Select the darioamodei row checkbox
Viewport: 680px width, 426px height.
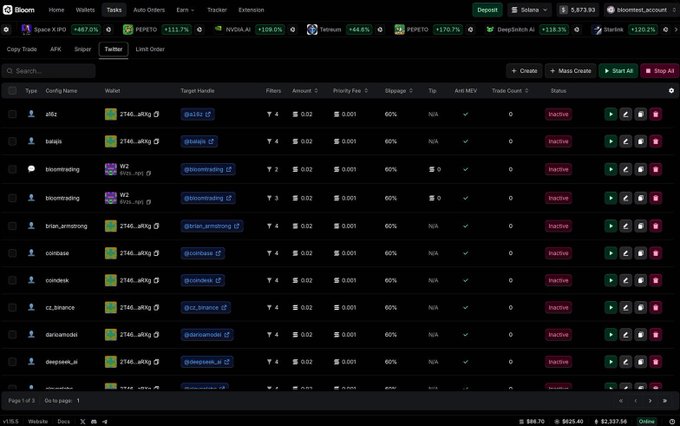pyautogui.click(x=12, y=334)
